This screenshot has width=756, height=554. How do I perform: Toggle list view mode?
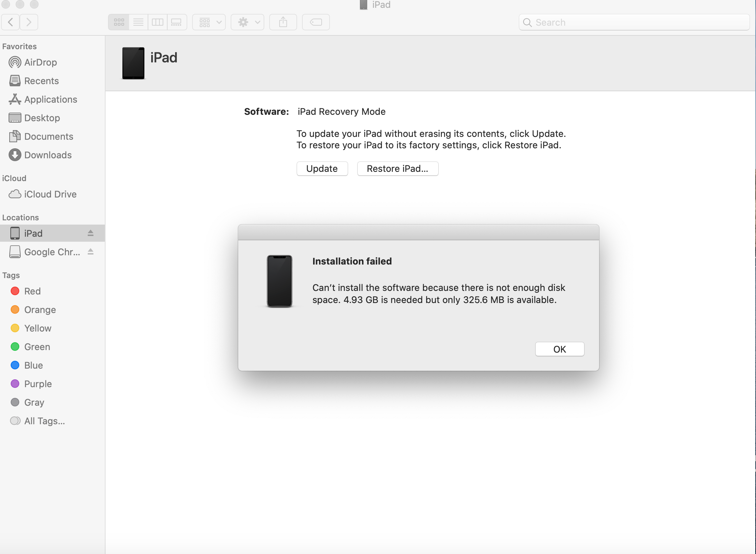pyautogui.click(x=138, y=22)
